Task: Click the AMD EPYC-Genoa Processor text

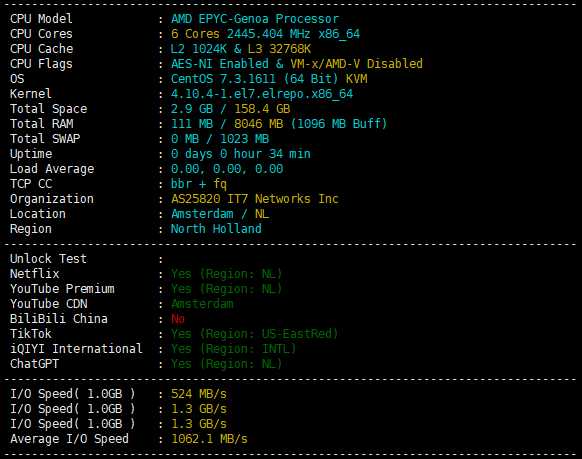Action: (255, 19)
